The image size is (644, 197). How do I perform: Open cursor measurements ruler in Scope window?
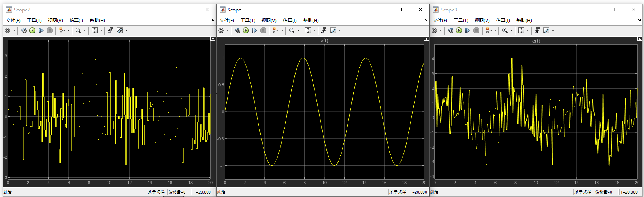[x=333, y=30]
